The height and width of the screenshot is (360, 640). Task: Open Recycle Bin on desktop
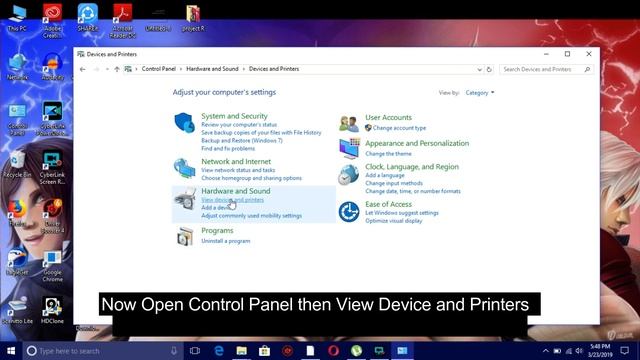[17, 164]
